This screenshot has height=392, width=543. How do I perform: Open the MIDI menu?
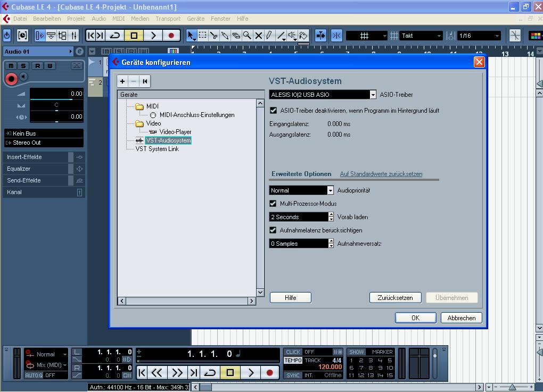(118, 19)
